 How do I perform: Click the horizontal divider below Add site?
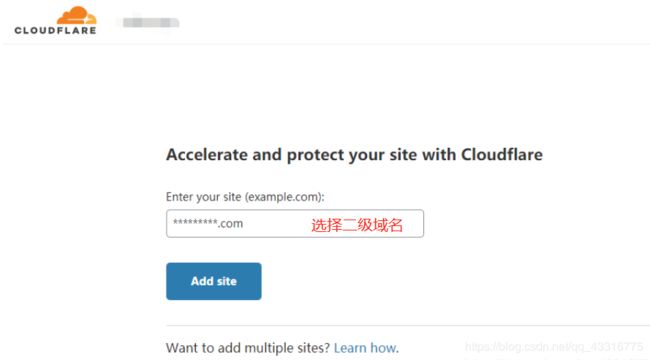click(x=408, y=326)
